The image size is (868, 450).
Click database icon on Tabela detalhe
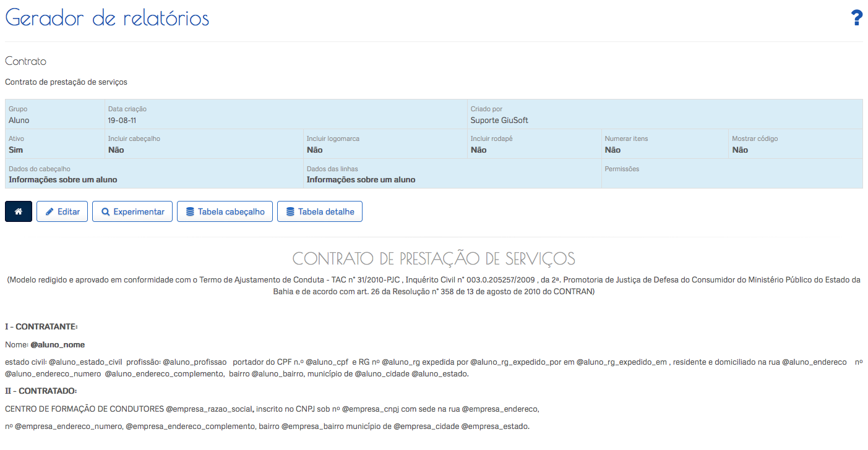(290, 211)
